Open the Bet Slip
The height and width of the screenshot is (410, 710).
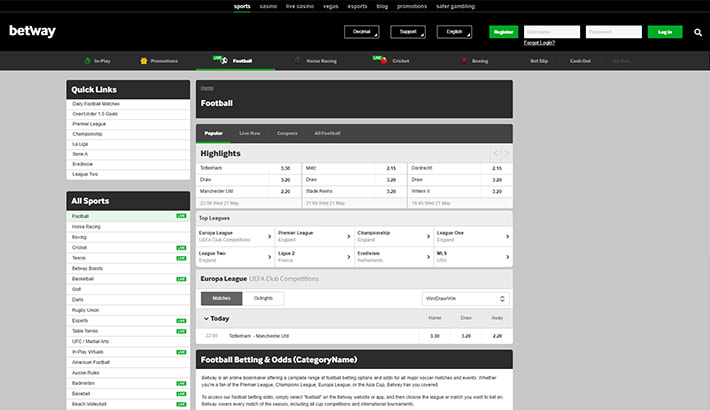tap(539, 61)
